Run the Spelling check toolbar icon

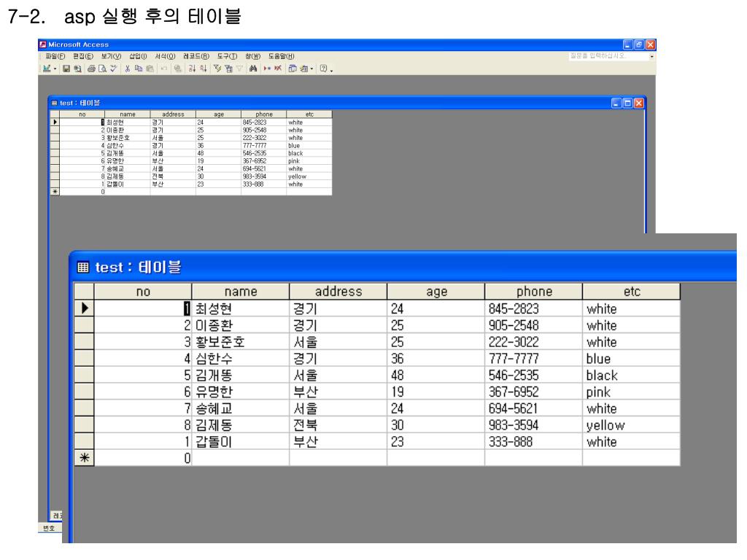pos(113,69)
